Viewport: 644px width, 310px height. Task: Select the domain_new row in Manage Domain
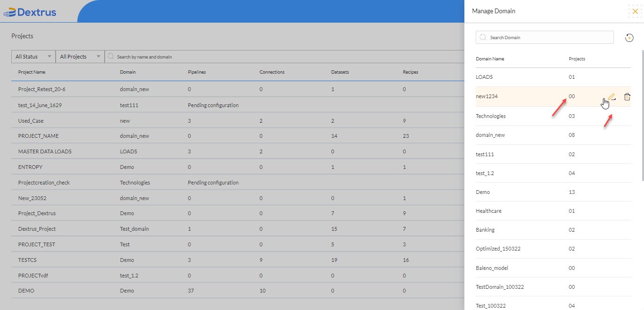point(553,135)
